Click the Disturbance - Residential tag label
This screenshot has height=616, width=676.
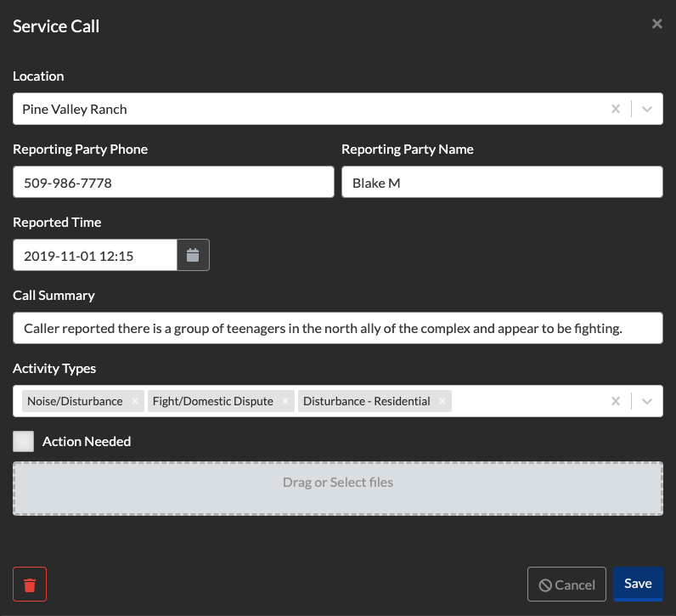(367, 401)
